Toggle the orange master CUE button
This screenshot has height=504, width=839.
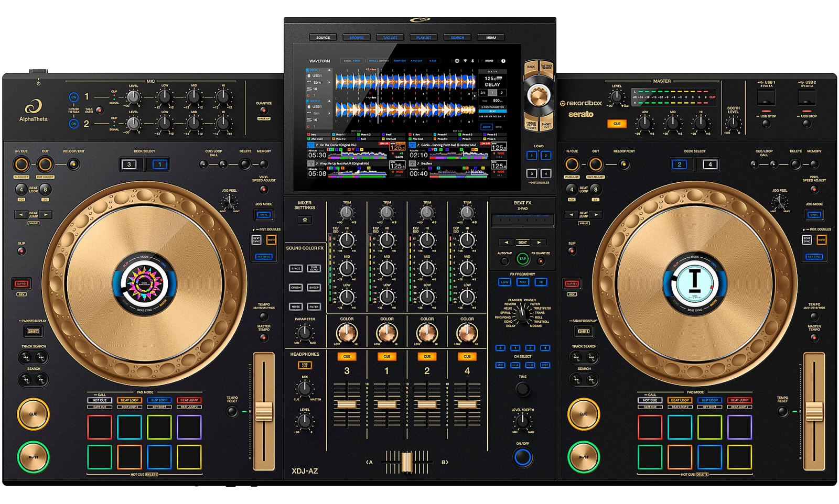point(617,124)
